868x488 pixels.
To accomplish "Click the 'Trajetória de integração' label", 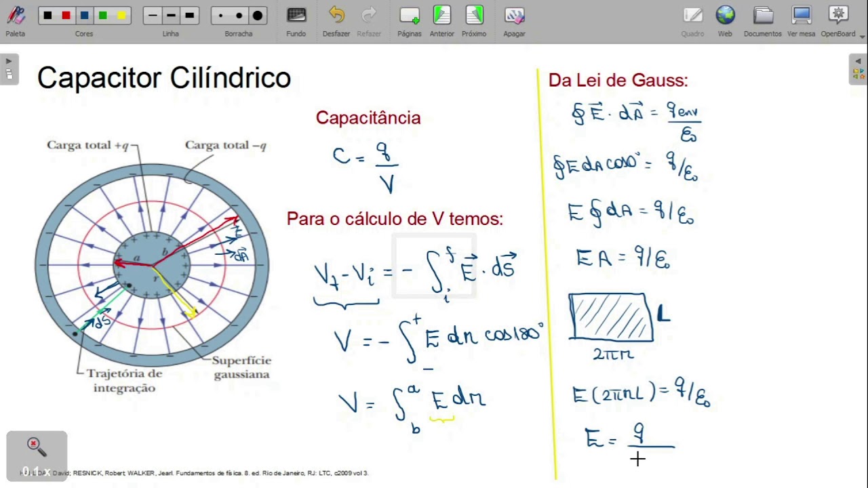I will [x=124, y=381].
